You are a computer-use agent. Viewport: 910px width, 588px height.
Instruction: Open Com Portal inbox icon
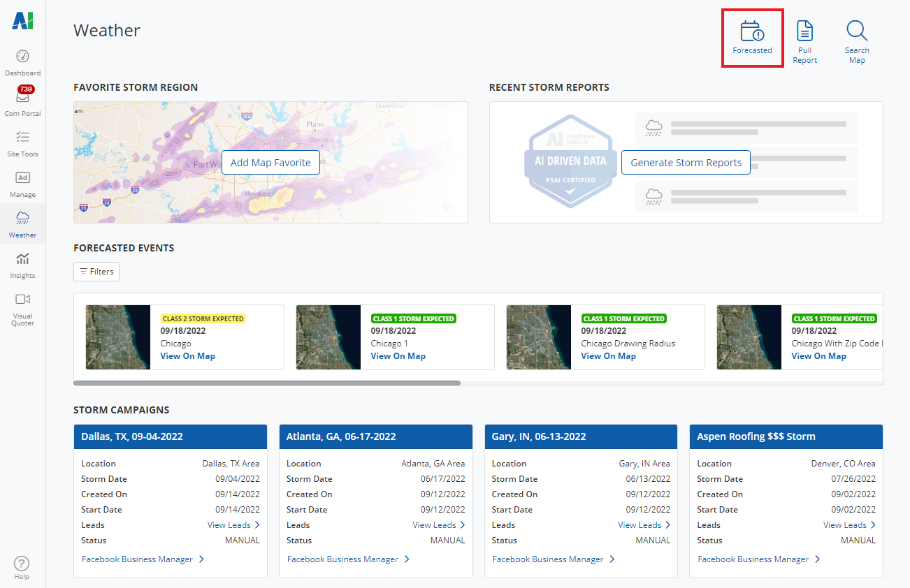(x=22, y=98)
